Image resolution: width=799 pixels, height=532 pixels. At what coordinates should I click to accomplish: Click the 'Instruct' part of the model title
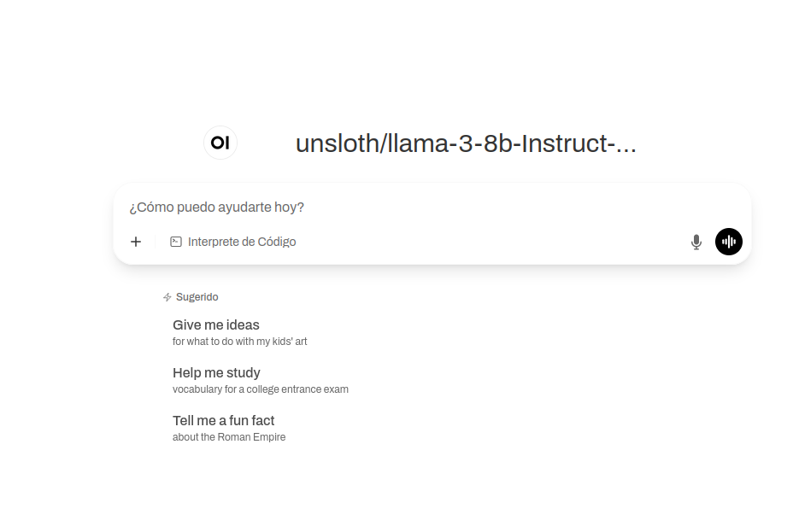tap(563, 143)
